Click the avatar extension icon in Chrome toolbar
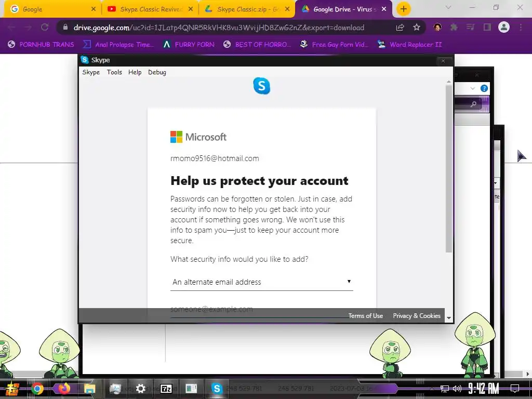Image resolution: width=532 pixels, height=399 pixels. click(437, 28)
